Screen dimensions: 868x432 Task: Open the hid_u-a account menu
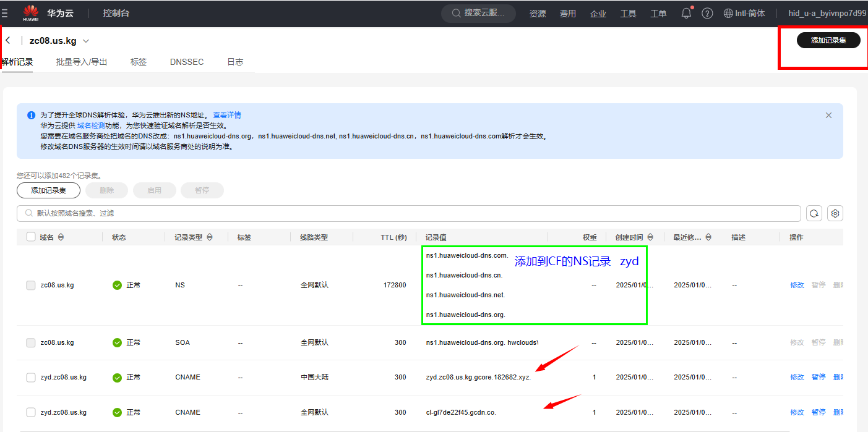(827, 13)
